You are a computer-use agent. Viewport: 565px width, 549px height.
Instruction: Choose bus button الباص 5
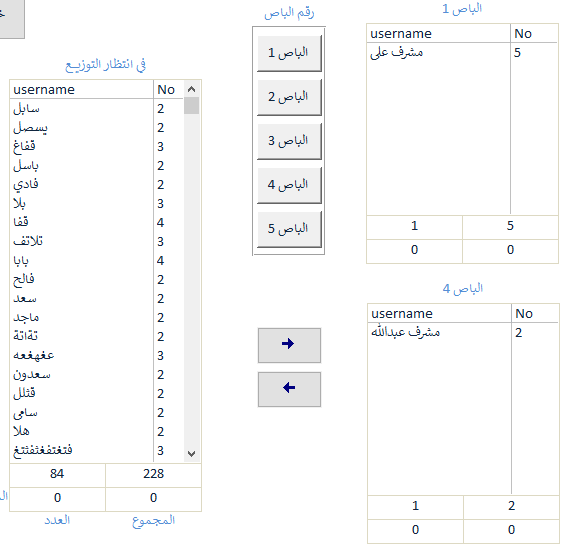click(x=289, y=229)
